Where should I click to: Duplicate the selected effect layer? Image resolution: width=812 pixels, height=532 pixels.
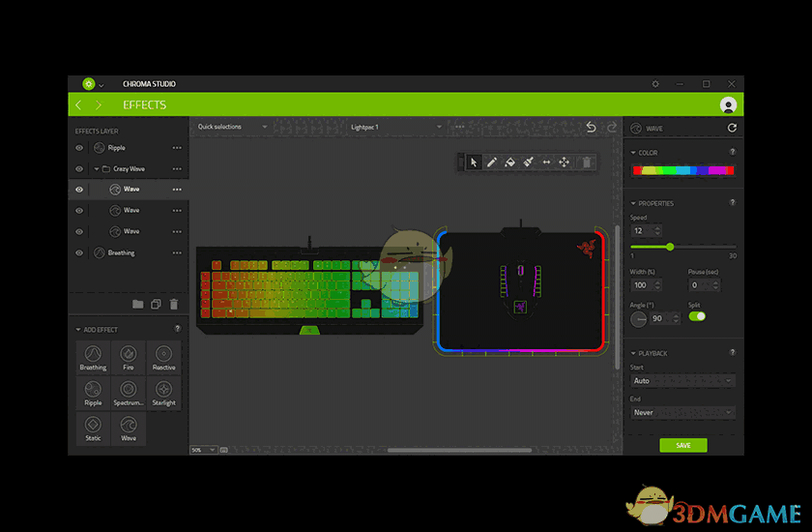(x=156, y=304)
